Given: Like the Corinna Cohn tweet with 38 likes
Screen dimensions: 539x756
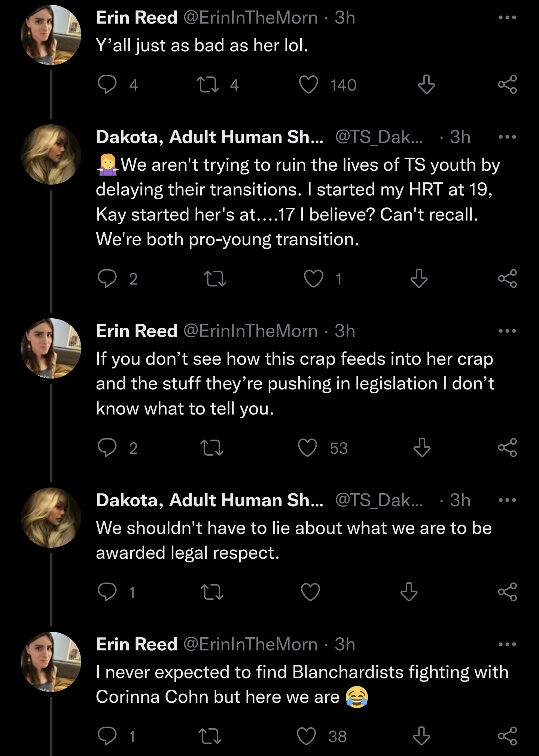Looking at the screenshot, I should click(306, 736).
